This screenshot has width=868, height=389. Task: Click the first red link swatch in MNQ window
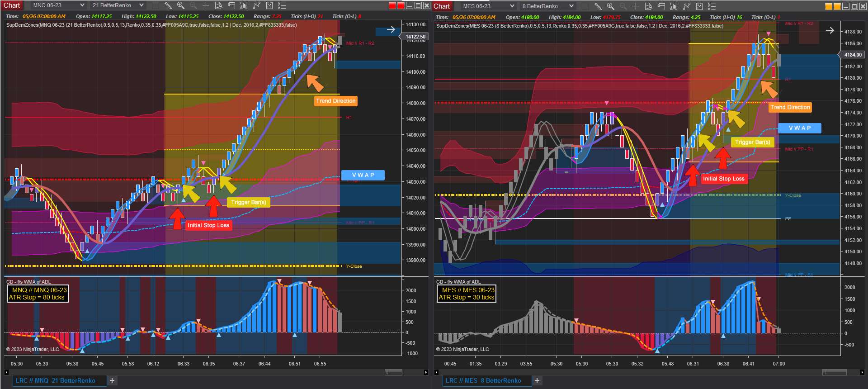tap(392, 5)
